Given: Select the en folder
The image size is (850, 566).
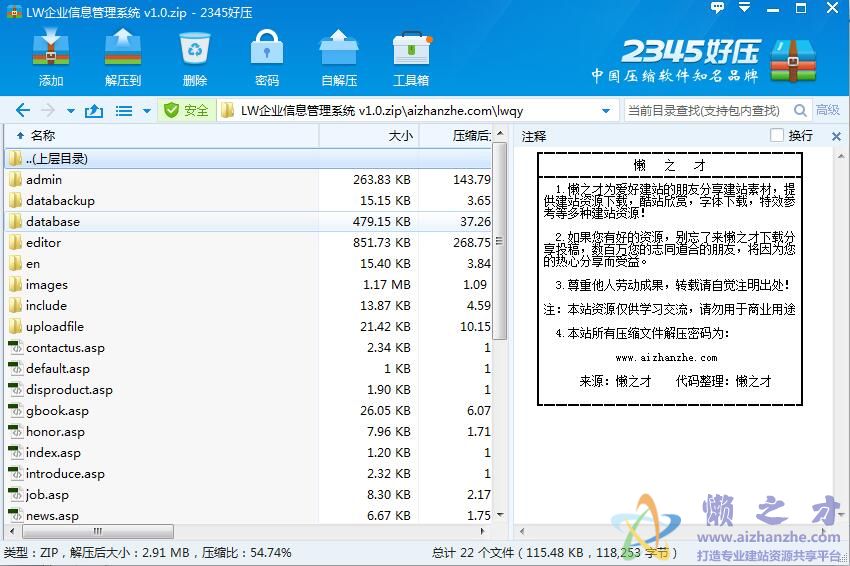Looking at the screenshot, I should click(248, 263).
